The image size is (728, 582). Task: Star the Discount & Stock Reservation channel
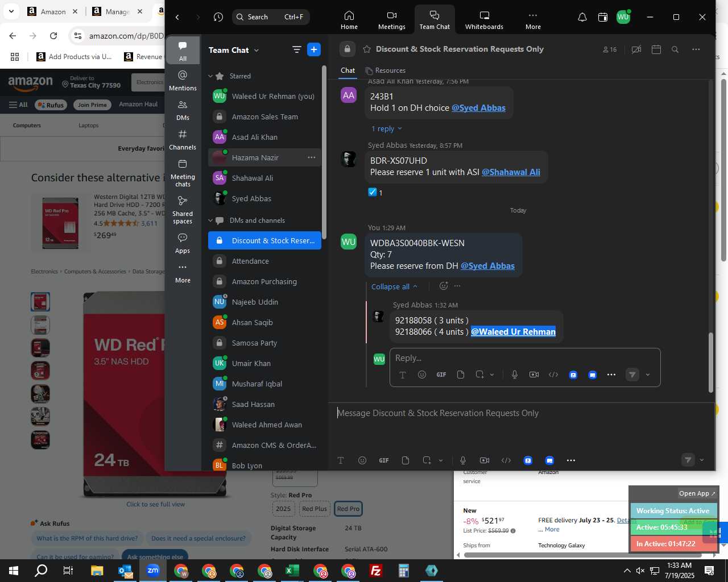pyautogui.click(x=367, y=49)
